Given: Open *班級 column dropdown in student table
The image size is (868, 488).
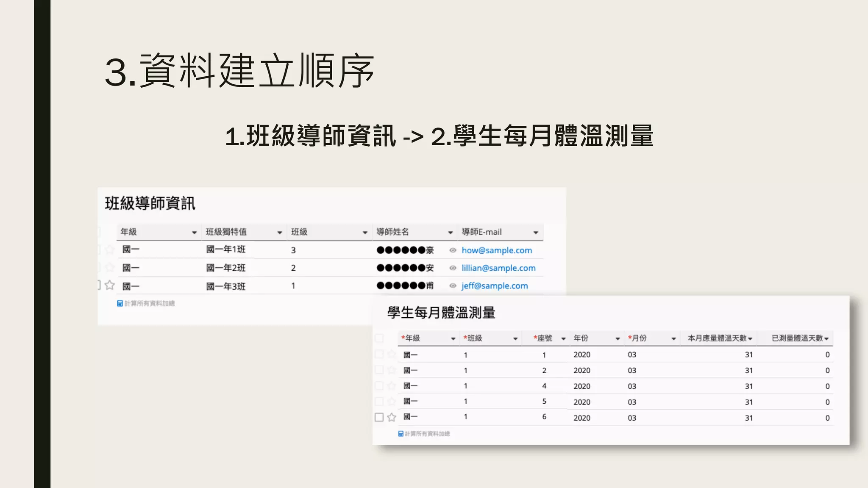Looking at the screenshot, I should coord(515,339).
